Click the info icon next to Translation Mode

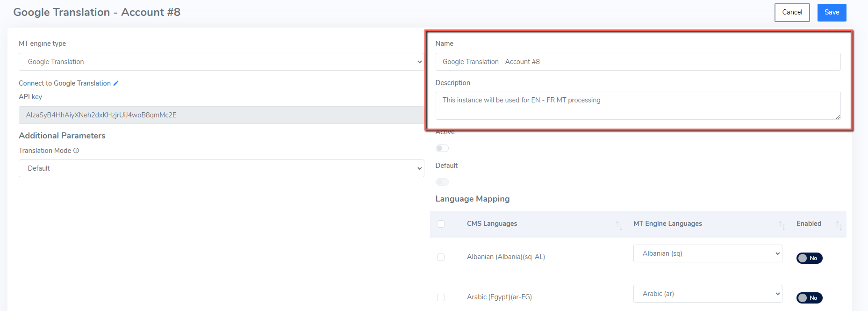pos(76,151)
